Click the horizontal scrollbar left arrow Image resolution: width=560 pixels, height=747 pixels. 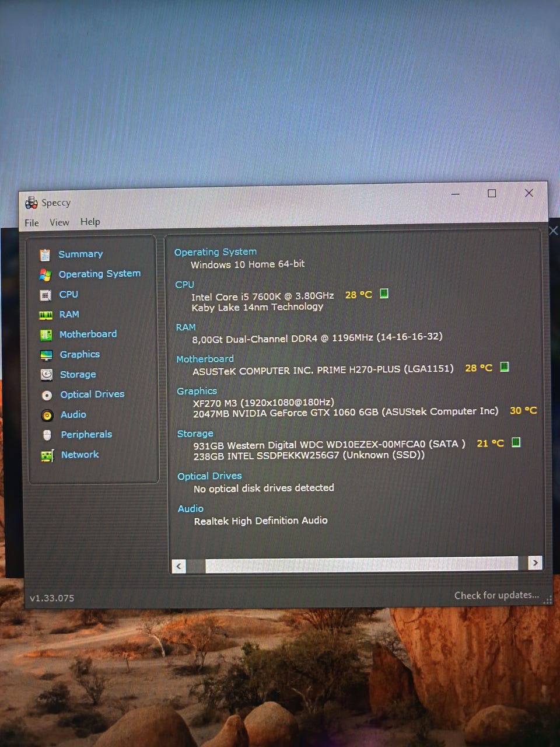tap(179, 566)
